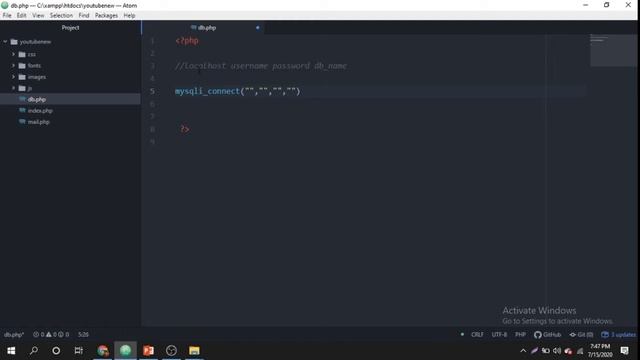Open the Find menu

pyautogui.click(x=84, y=16)
